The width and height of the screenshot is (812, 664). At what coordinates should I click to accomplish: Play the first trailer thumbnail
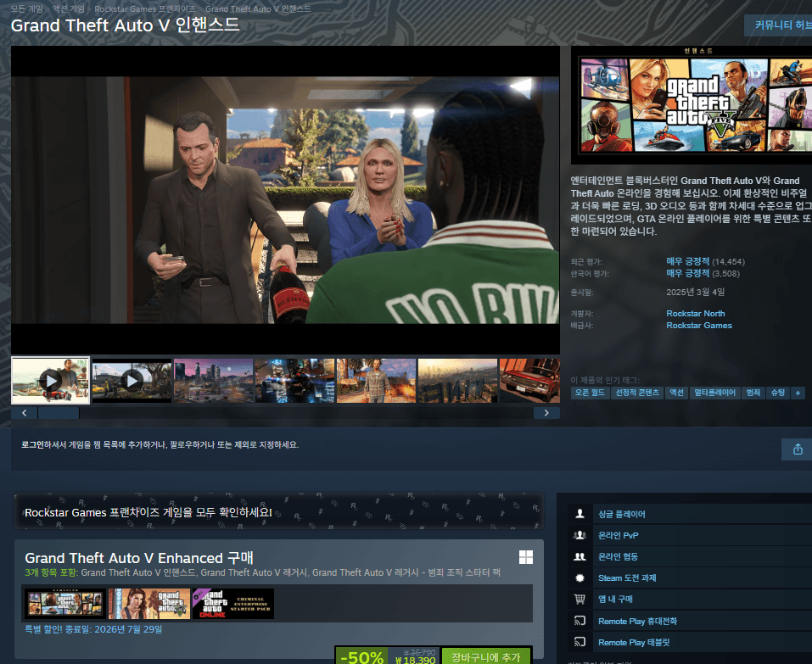coord(50,381)
